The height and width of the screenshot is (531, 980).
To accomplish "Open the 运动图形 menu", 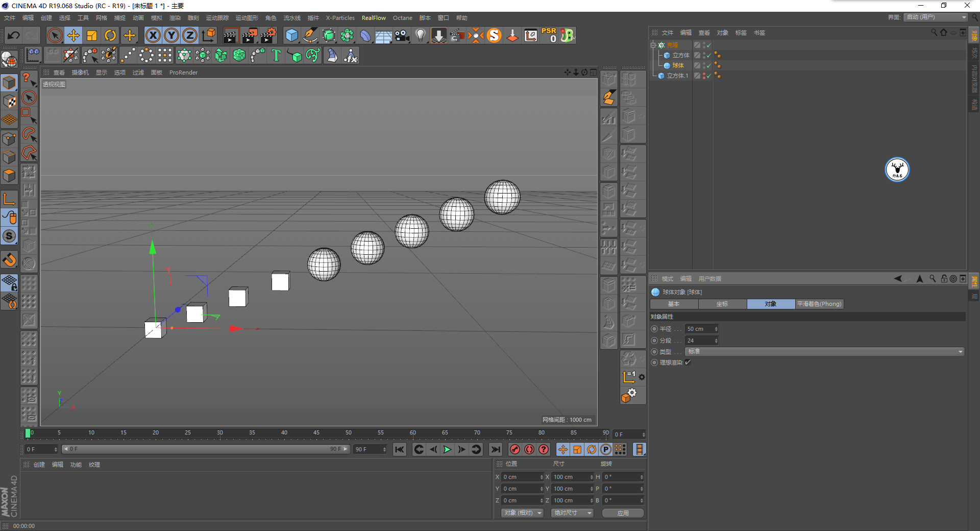I will point(247,18).
